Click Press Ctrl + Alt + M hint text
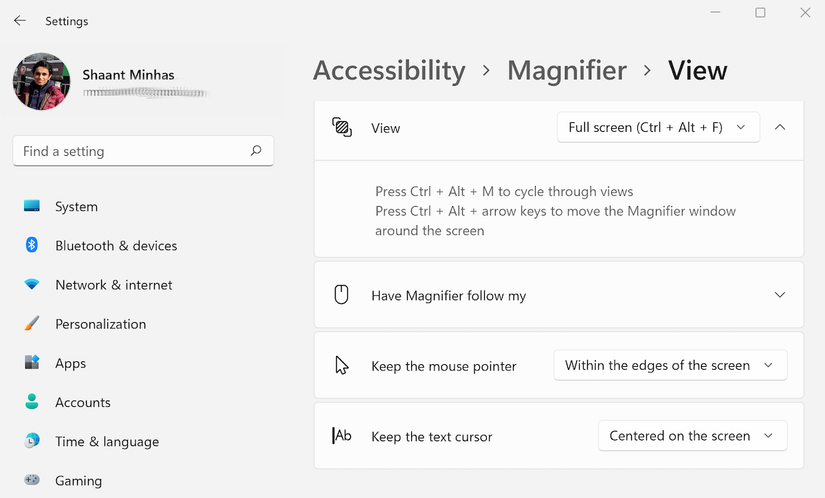 point(504,191)
